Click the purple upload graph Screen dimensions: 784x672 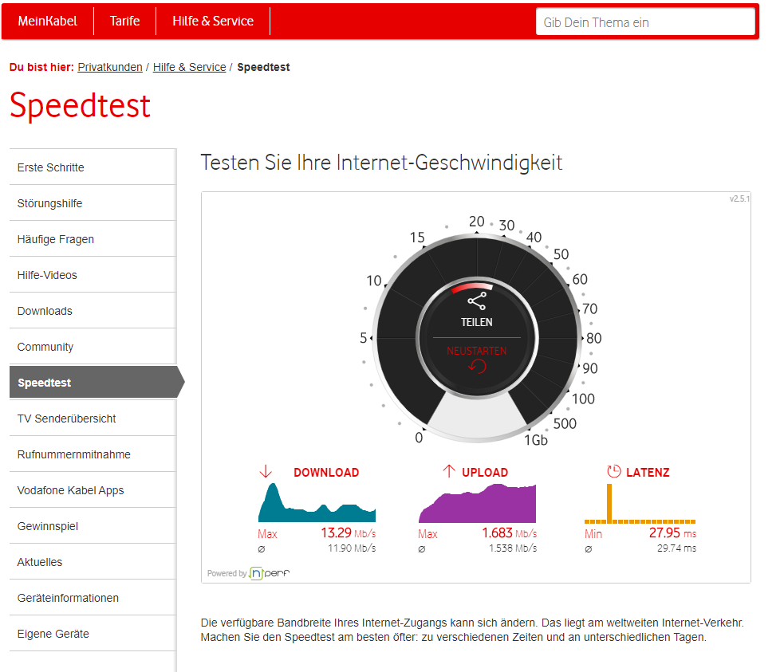tap(478, 503)
